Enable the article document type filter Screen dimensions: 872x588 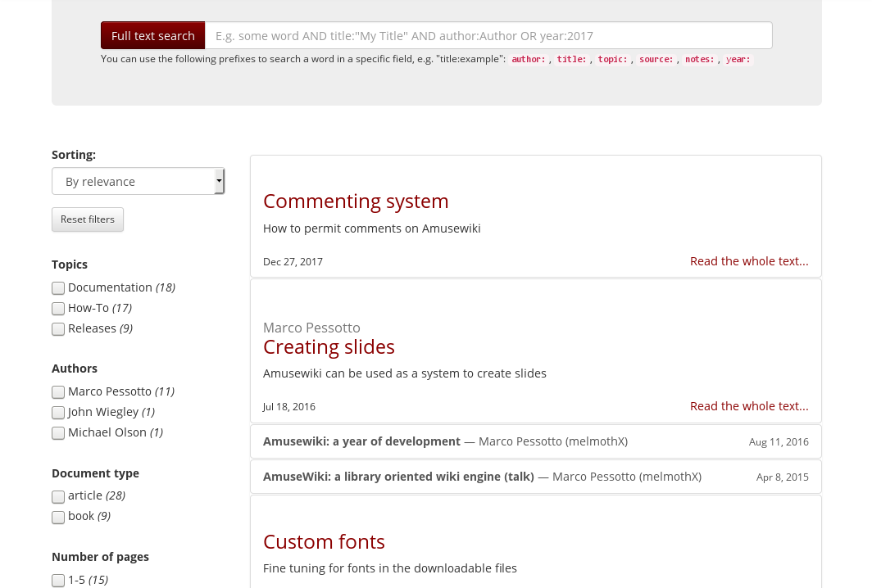[x=58, y=496]
